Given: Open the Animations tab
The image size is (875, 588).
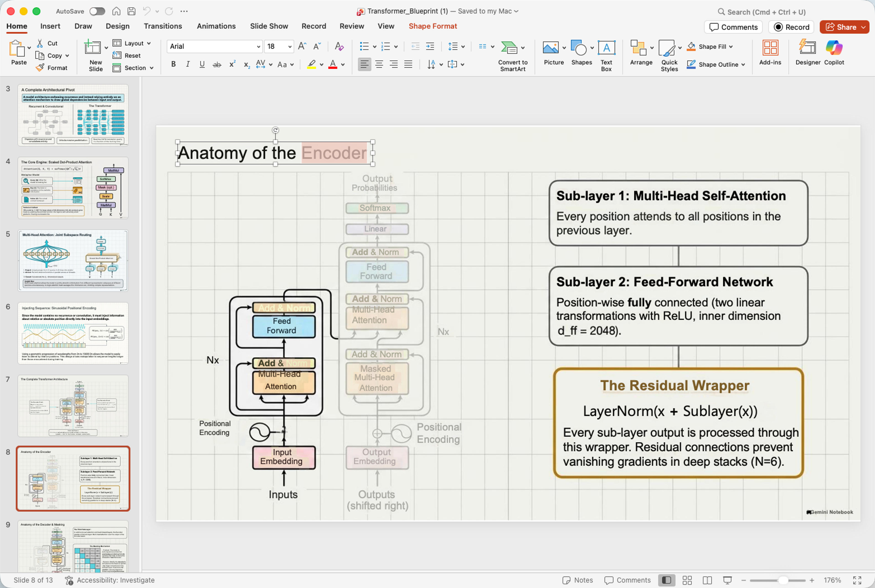Looking at the screenshot, I should click(216, 26).
